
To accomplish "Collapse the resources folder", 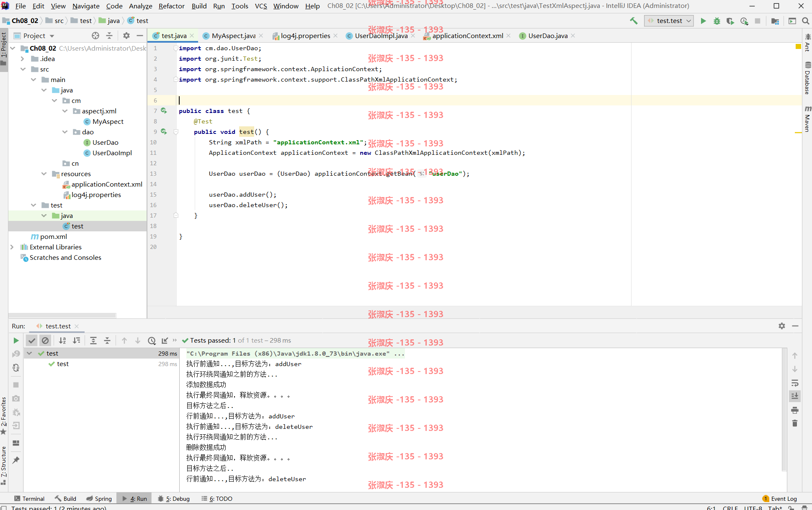I will [44, 174].
